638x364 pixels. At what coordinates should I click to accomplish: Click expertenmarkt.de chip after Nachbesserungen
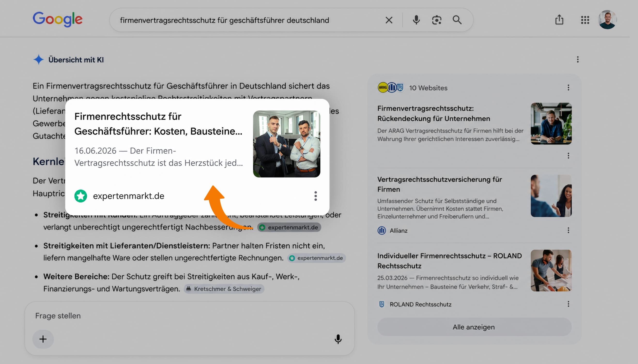pyautogui.click(x=289, y=227)
